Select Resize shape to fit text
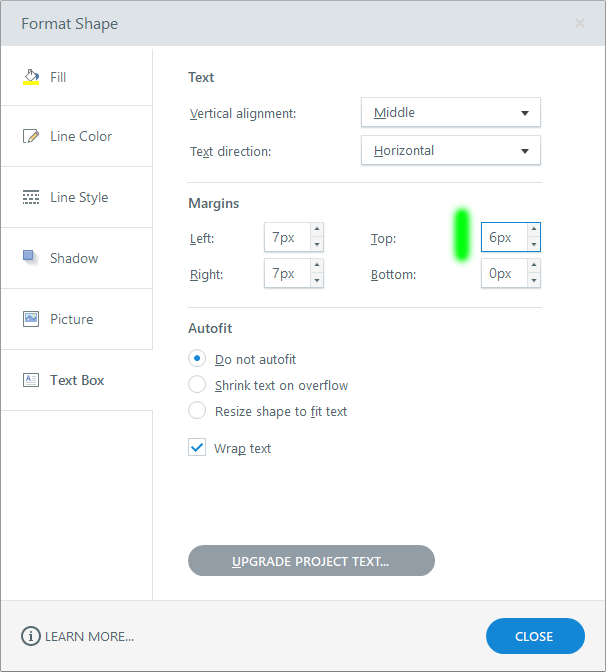Screen dimensions: 606x672 [197, 411]
